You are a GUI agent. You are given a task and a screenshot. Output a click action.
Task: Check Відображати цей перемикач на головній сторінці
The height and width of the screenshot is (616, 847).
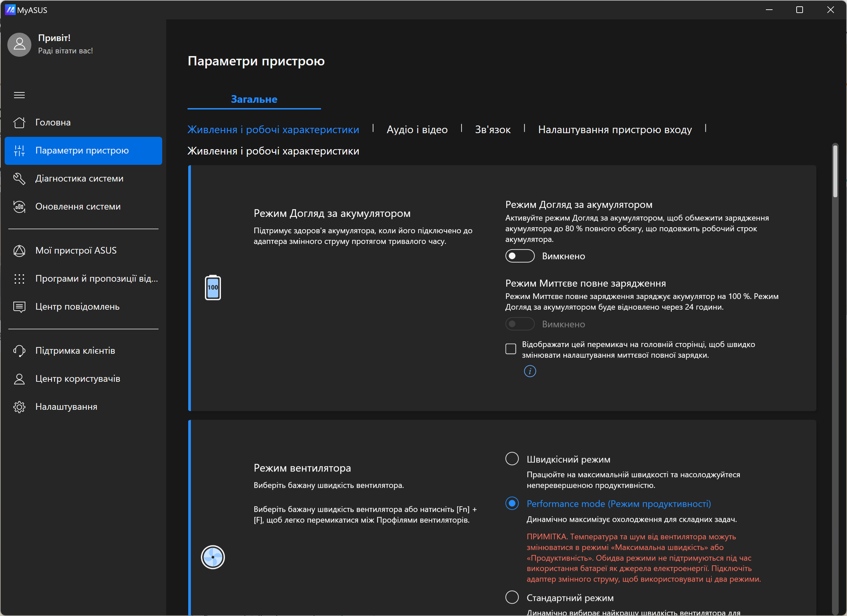coord(511,349)
